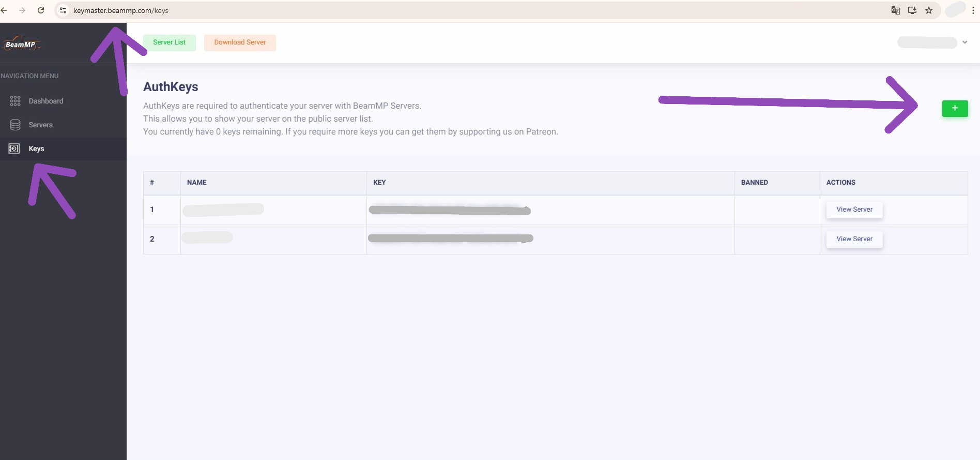The image size is (980, 460).
Task: Click the Dashboard grid icon
Action: (x=15, y=101)
